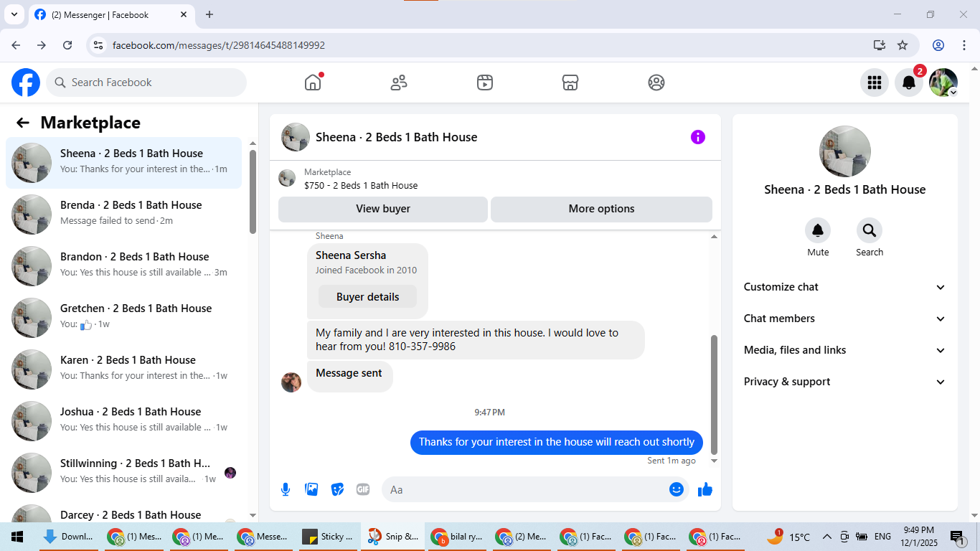Choose a sticker icon

(337, 489)
